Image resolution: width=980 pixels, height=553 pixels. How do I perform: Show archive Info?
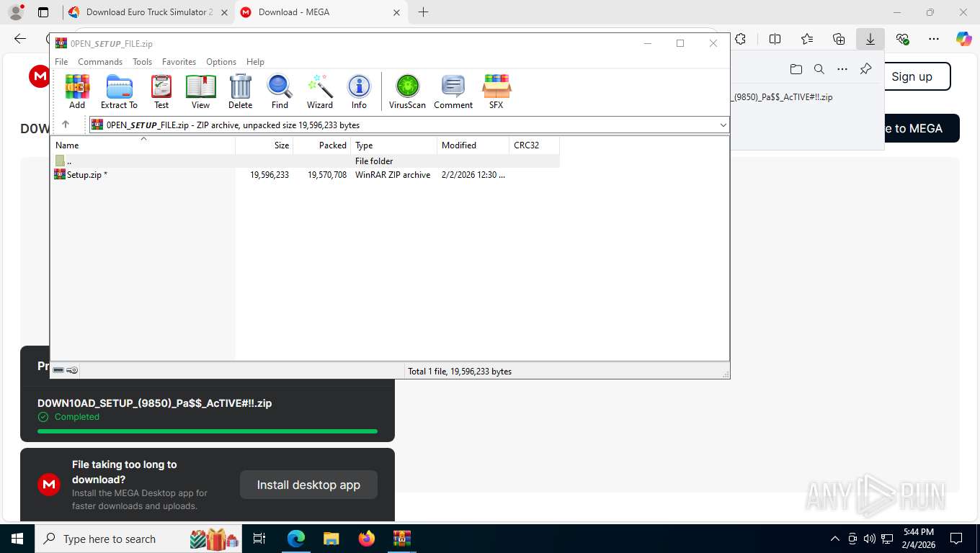(x=359, y=91)
